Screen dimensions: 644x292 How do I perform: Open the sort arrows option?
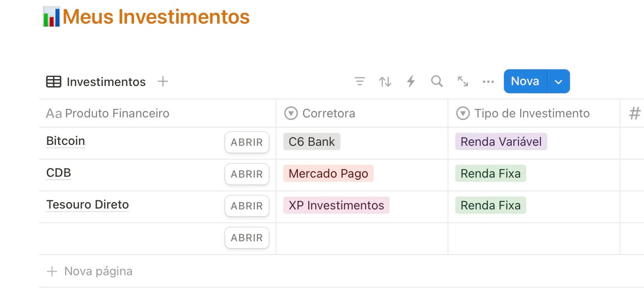[x=385, y=81]
